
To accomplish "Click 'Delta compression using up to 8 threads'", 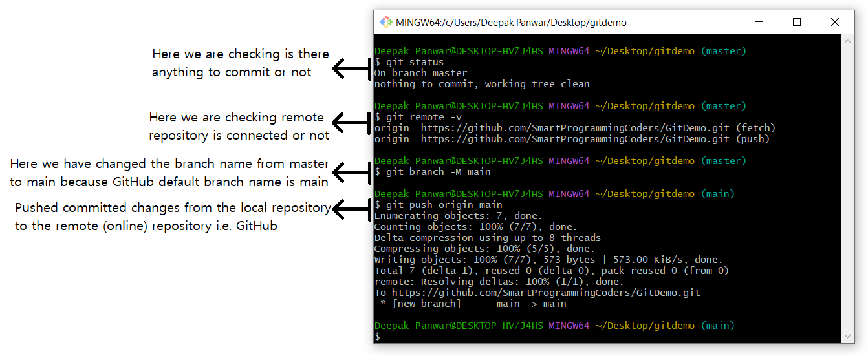I will 488,238.
